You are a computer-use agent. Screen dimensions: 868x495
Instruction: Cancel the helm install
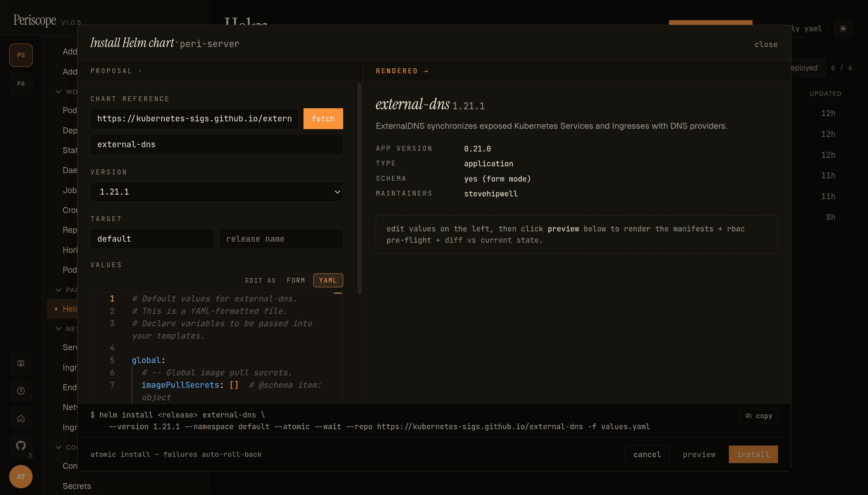(x=647, y=454)
